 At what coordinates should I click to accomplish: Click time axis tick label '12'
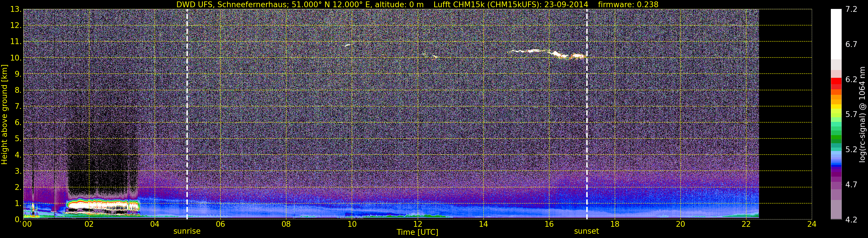[417, 224]
